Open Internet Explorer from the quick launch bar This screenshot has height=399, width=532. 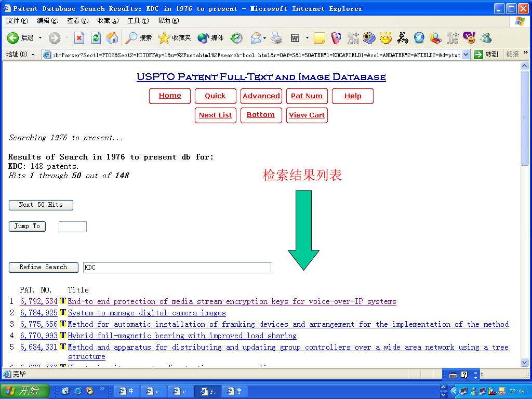click(78, 391)
